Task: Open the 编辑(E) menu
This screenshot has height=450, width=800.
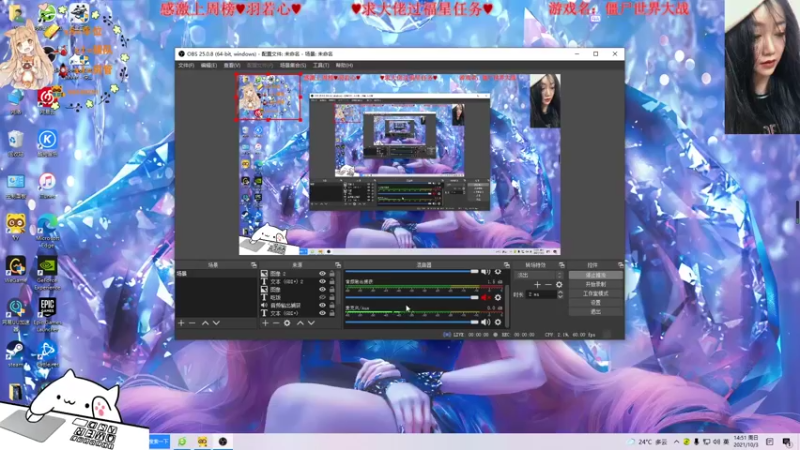Action: coord(208,65)
